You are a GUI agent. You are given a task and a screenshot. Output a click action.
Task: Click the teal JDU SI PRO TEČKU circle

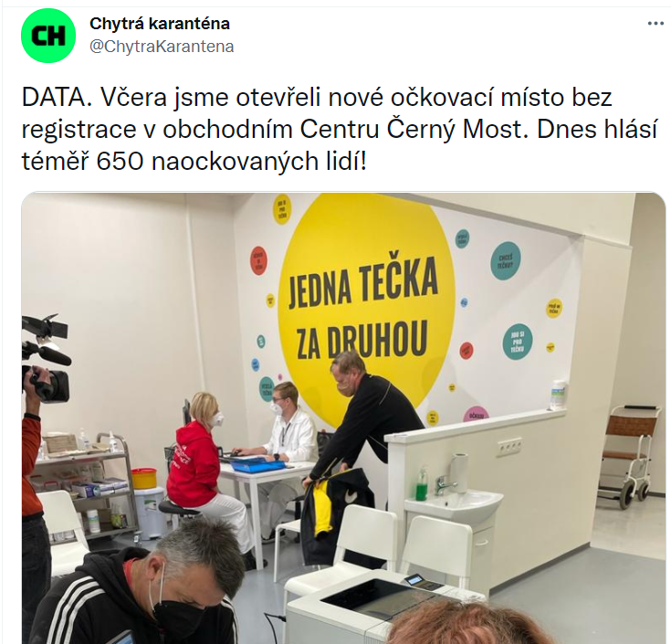coord(518,341)
